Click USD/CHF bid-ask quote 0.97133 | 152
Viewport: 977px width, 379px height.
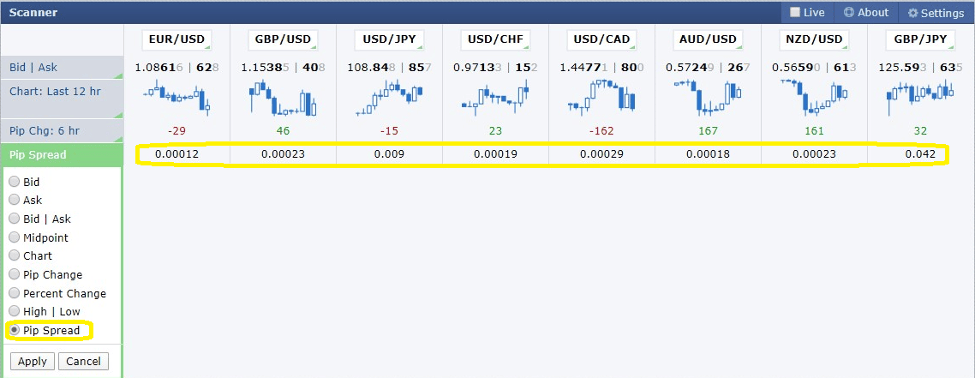pos(495,67)
